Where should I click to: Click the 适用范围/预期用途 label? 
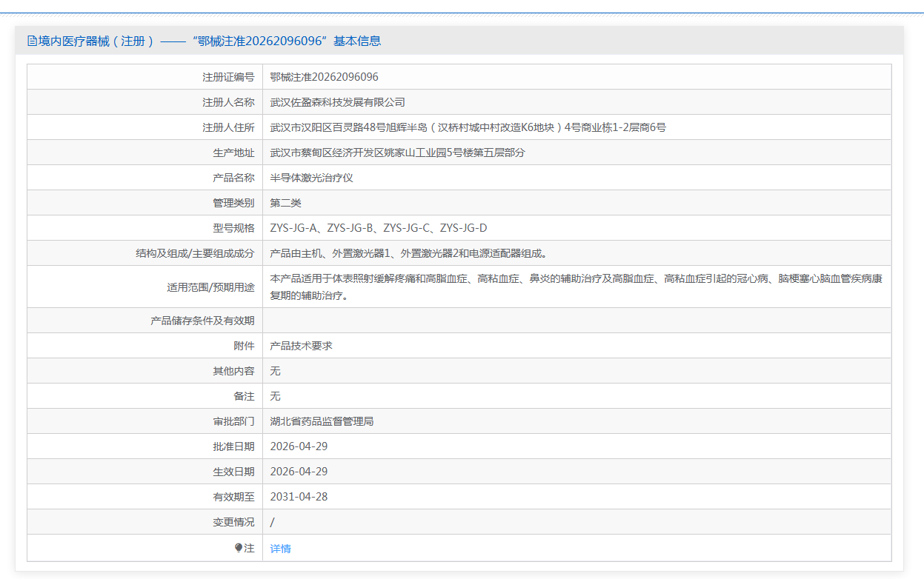pyautogui.click(x=211, y=287)
